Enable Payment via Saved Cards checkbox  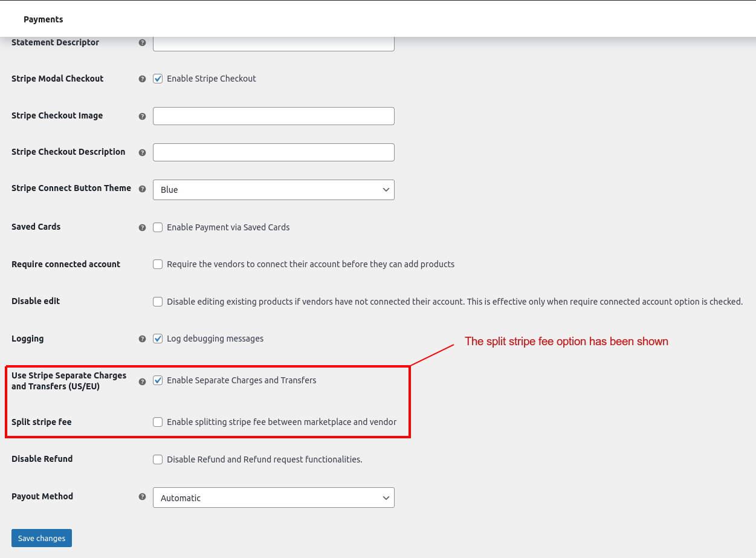(x=158, y=227)
